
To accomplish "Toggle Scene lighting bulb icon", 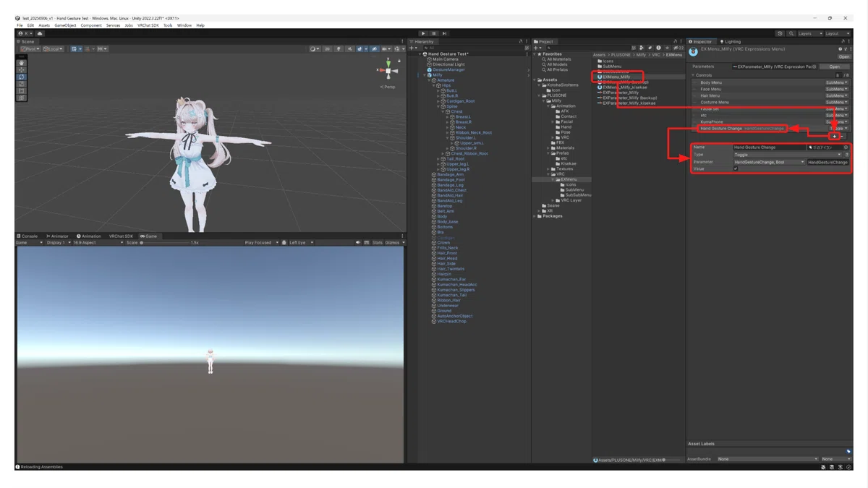I will [339, 49].
